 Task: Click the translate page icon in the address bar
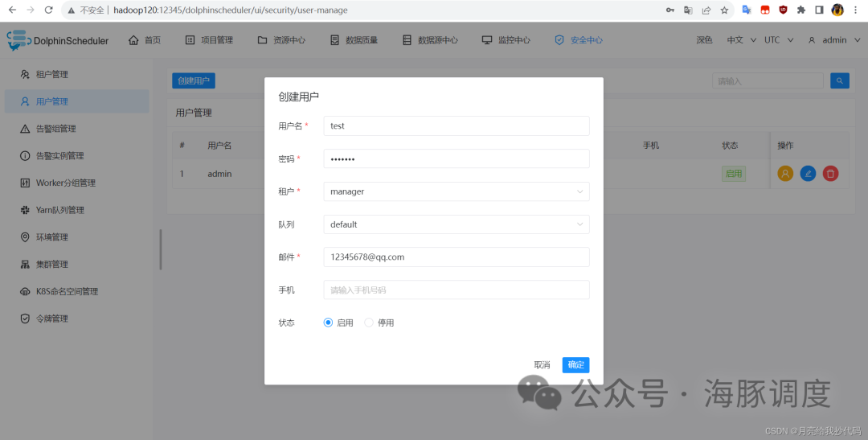688,10
